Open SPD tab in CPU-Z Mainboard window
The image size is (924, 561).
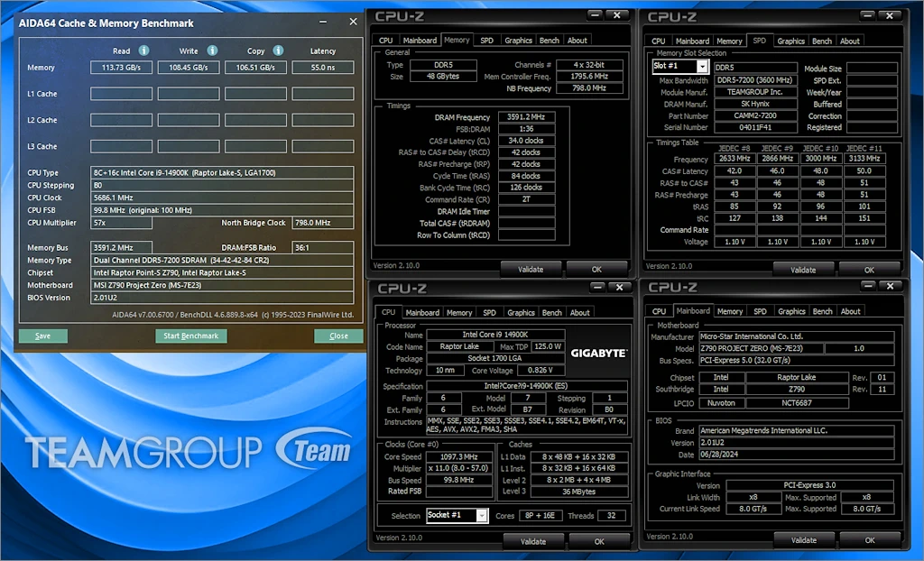[760, 312]
